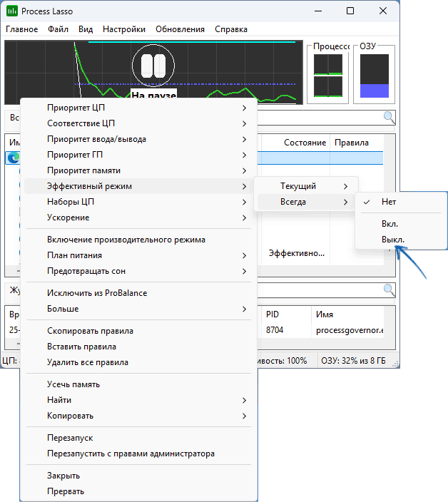Click the log search magnifier icon
The image size is (448, 502).
pos(389,290)
